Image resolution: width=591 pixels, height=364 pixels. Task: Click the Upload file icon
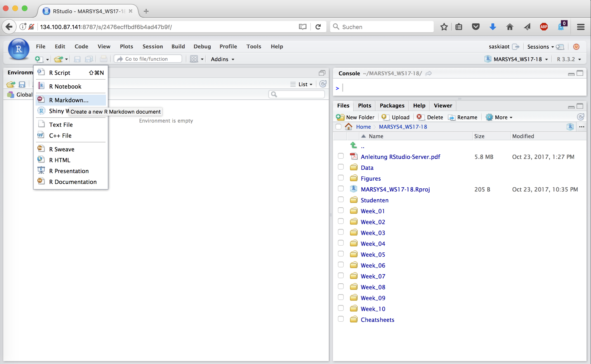[385, 117]
